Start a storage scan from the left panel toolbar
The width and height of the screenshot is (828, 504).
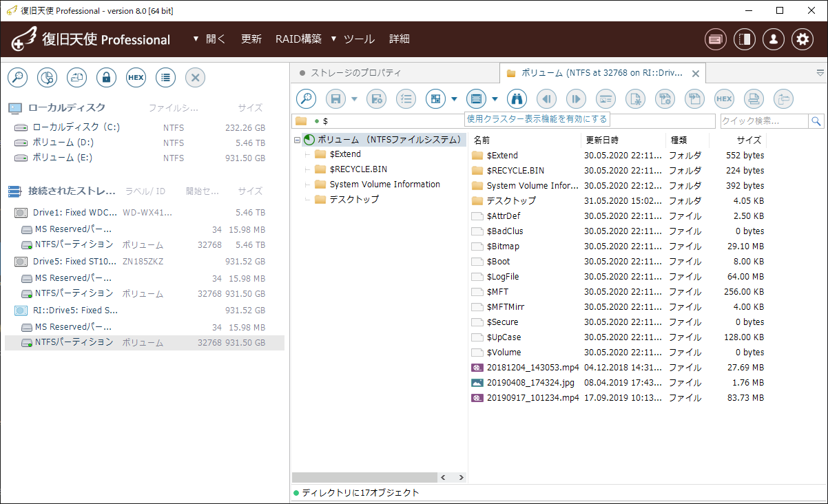(17, 78)
